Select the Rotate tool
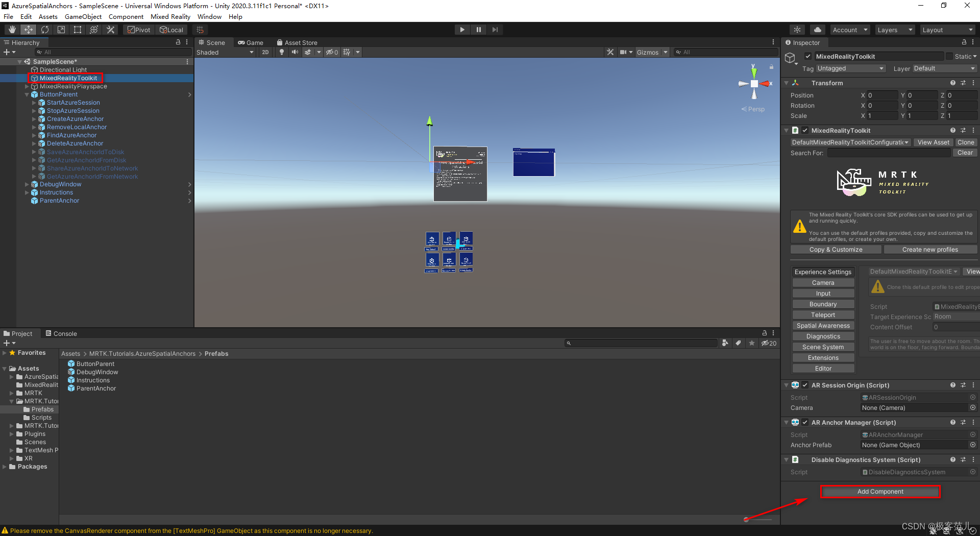 click(x=45, y=30)
